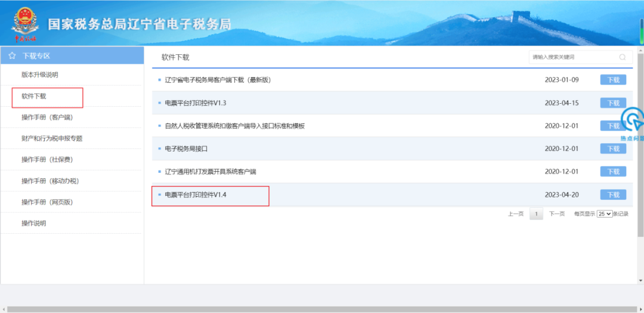
Task: Click 下载 for 自然人税收管理系统扣缴客户端导入接口标准和模板
Action: coord(613,126)
